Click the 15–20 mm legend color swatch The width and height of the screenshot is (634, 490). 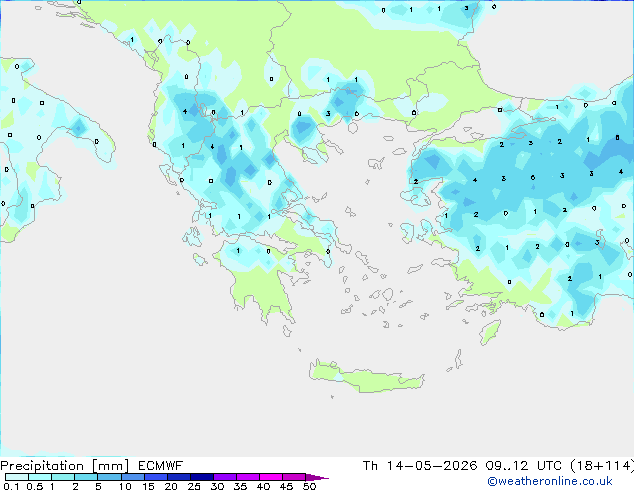156,477
